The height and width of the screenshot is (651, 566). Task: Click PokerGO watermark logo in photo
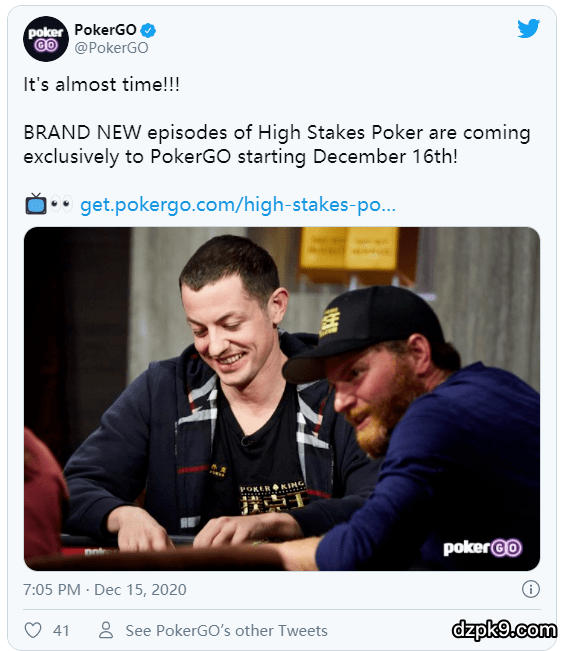pyautogui.click(x=483, y=548)
